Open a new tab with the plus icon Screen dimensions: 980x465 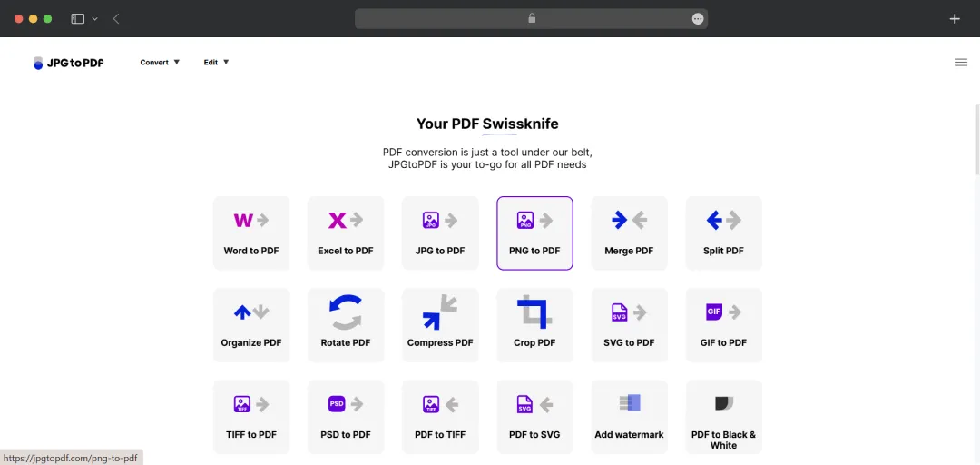pos(955,19)
